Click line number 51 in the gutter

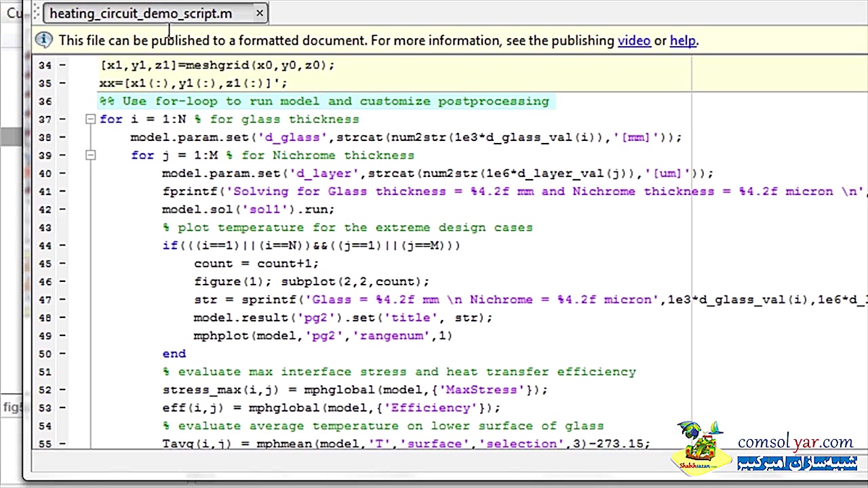click(x=45, y=372)
